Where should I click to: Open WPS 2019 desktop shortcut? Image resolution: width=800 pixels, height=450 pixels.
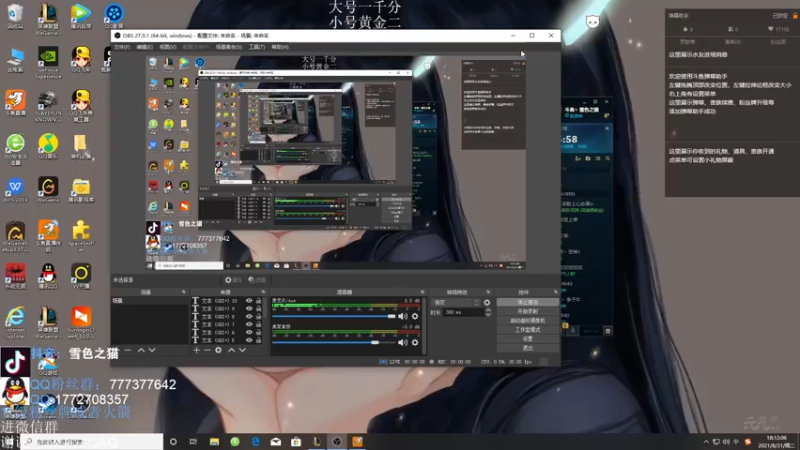click(15, 190)
